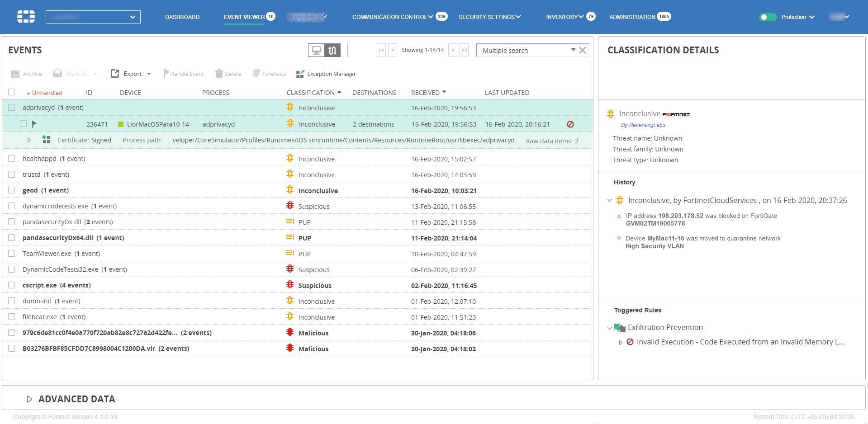Check the adprivacyd event checkbox
This screenshot has width=868, height=424.
click(11, 108)
